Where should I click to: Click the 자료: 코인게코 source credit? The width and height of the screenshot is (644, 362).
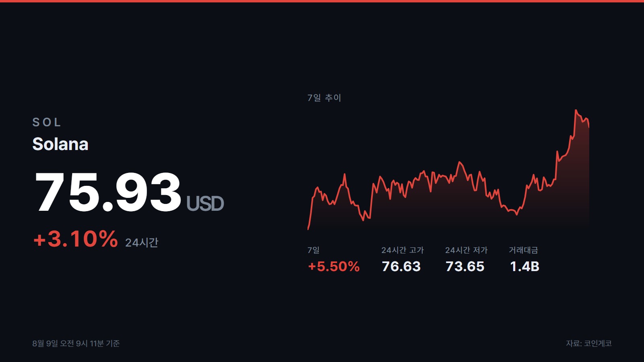pyautogui.click(x=589, y=343)
